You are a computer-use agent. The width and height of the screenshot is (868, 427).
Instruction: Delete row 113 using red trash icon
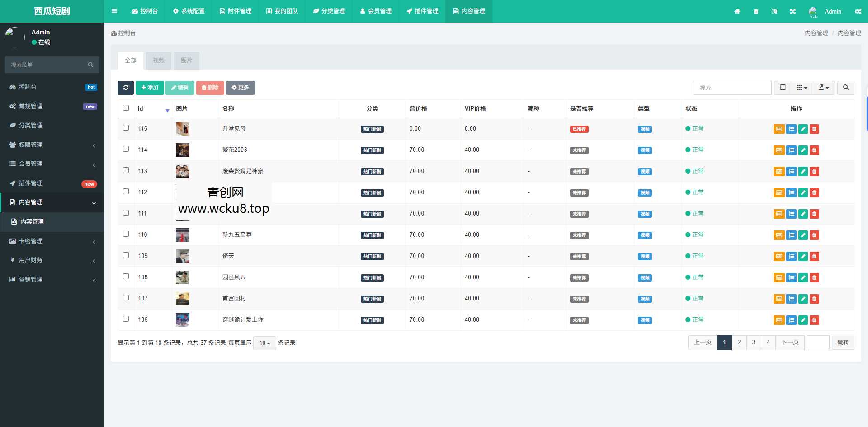(814, 171)
